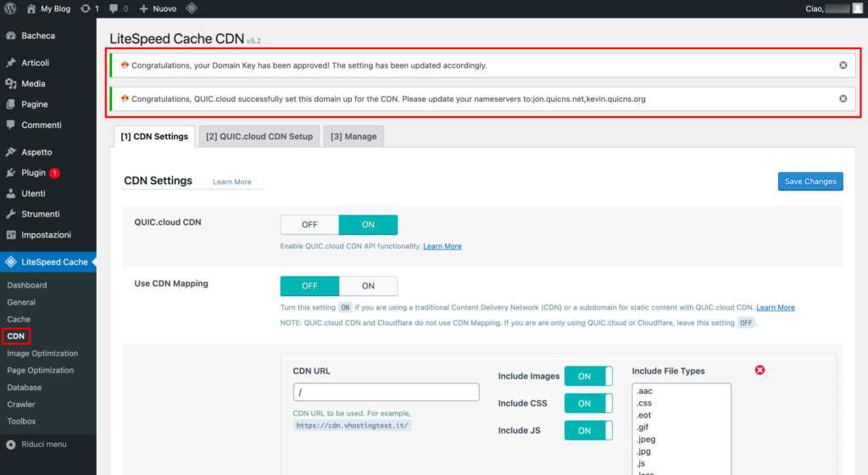Click the .aac entry in file types
Screen dimensions: 868x475
tap(644, 391)
